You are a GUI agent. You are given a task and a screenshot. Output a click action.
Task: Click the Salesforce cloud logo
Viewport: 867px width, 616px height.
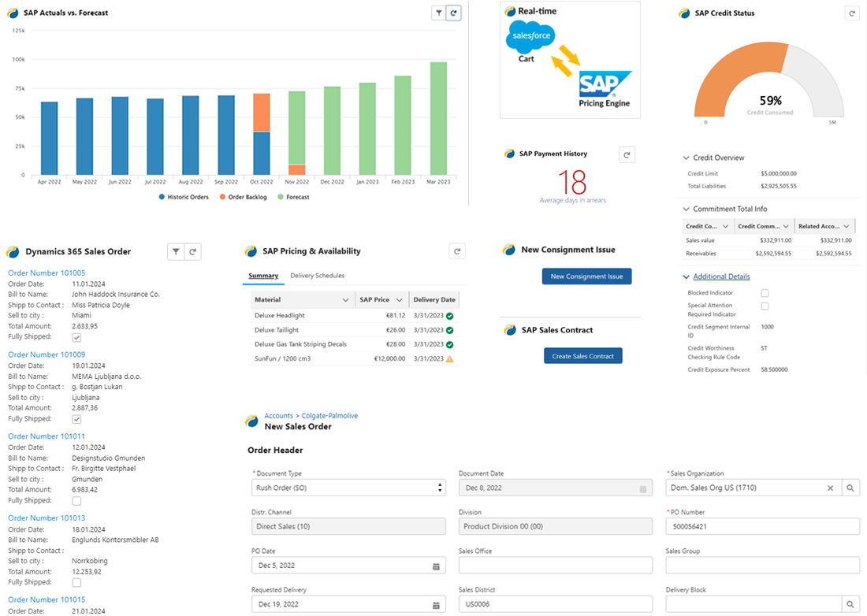coord(530,36)
